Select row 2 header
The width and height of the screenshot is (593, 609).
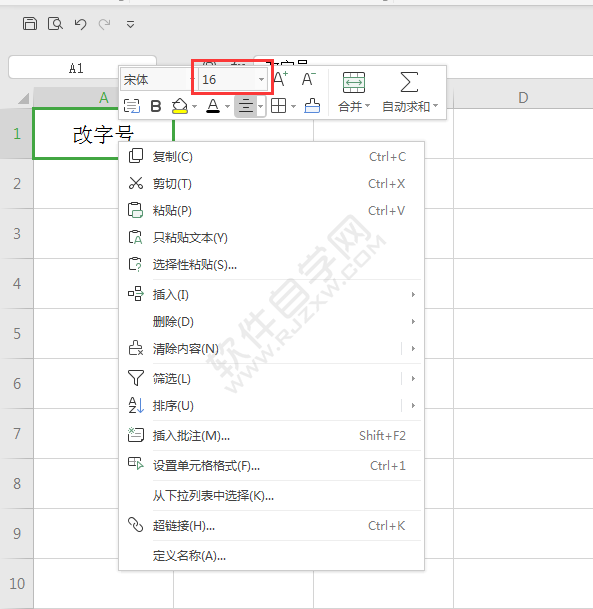(x=16, y=183)
